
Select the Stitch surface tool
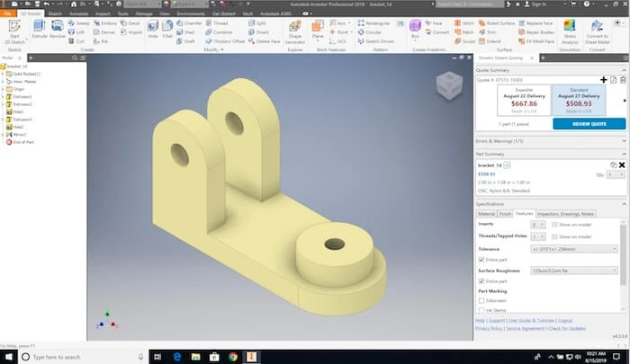(464, 23)
